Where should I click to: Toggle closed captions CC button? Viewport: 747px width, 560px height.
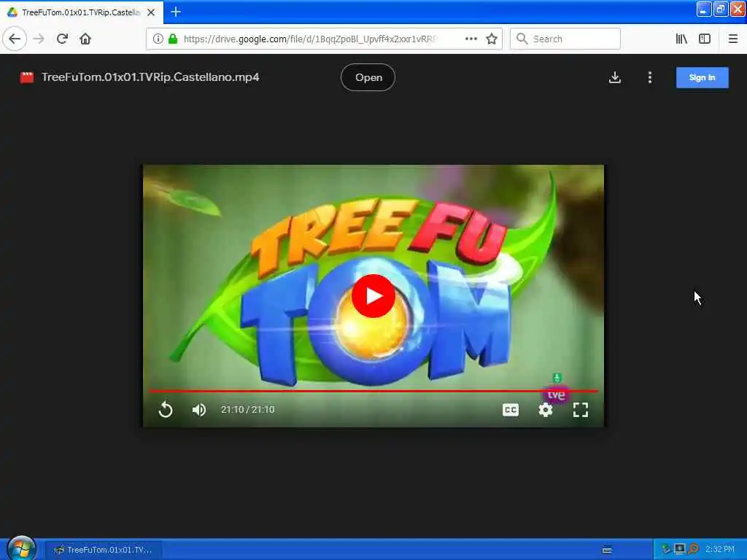tap(510, 410)
